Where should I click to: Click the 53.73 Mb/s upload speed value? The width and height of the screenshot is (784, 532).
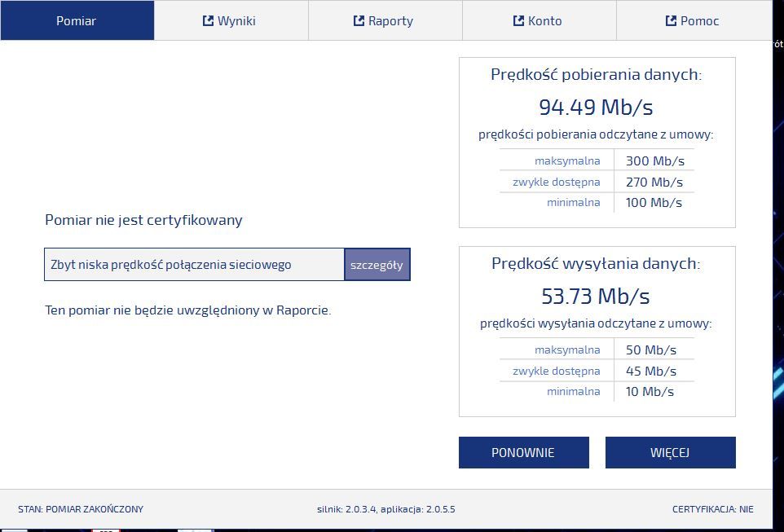pos(596,296)
